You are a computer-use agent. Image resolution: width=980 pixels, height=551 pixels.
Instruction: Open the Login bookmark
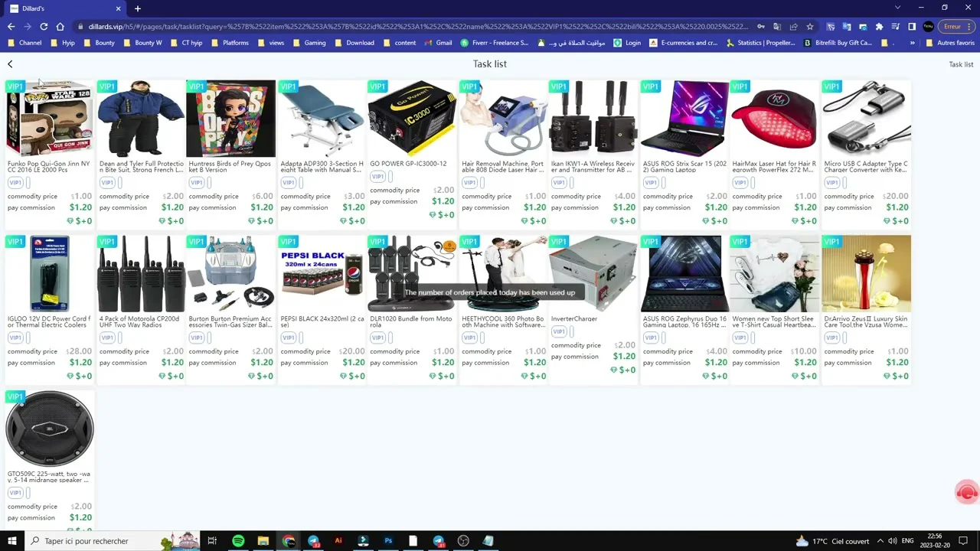pyautogui.click(x=627, y=43)
